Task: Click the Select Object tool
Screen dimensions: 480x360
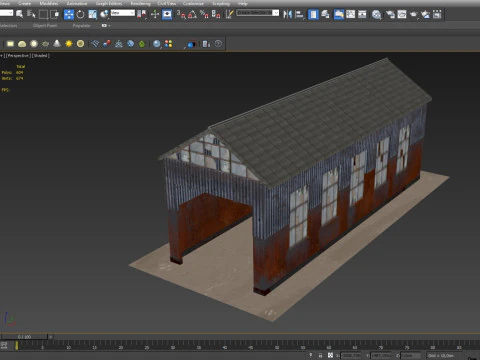Action: [20, 14]
